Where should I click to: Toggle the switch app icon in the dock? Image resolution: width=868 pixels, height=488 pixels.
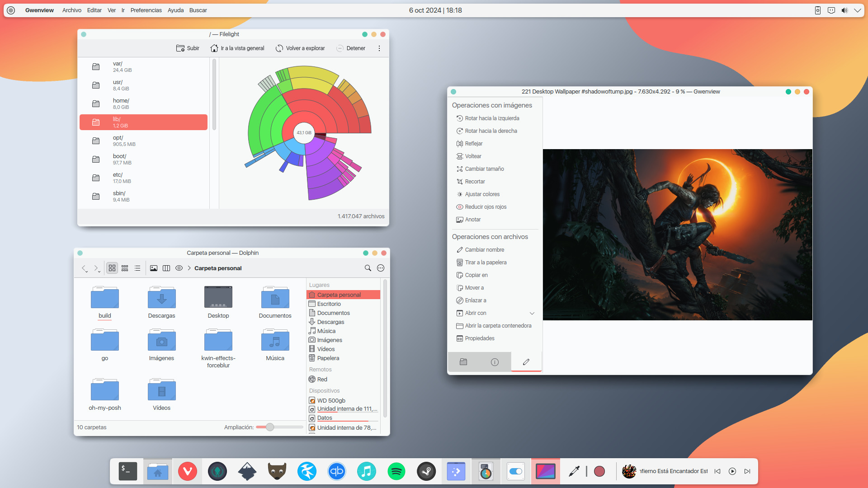coord(515,471)
